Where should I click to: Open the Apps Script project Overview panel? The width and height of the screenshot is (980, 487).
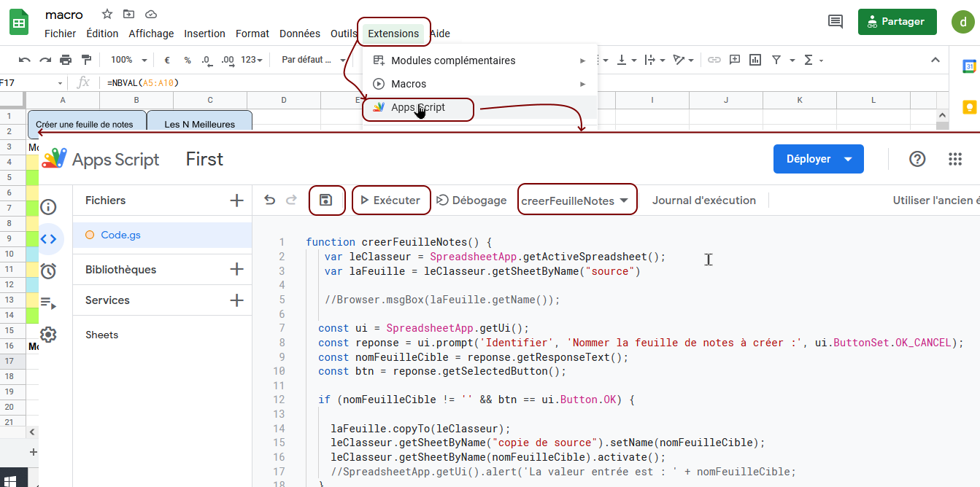tap(48, 207)
